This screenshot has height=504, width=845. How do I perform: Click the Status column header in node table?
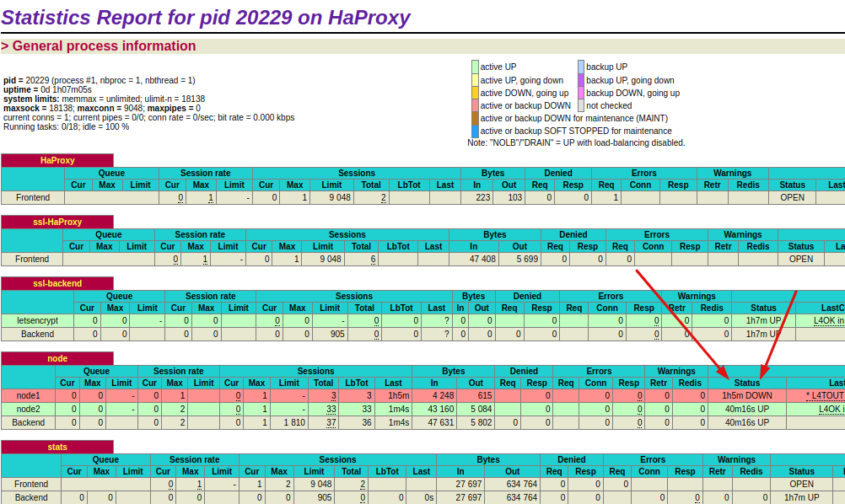point(747,383)
